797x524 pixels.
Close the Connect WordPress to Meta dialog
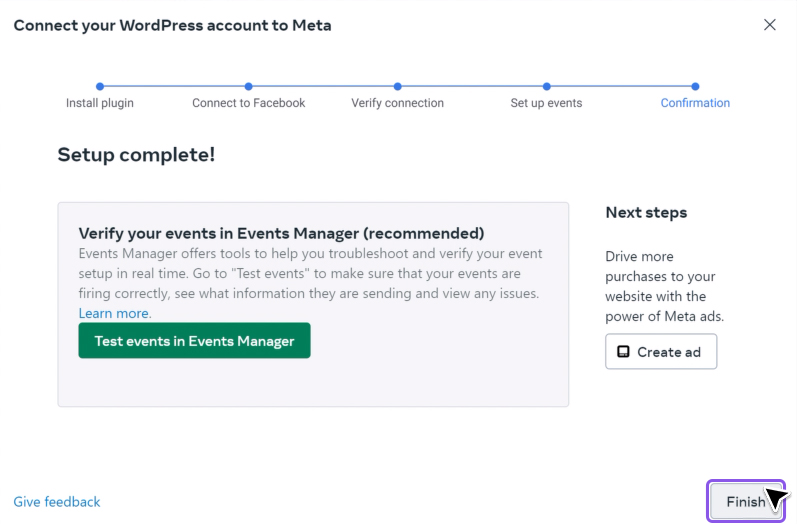point(769,25)
